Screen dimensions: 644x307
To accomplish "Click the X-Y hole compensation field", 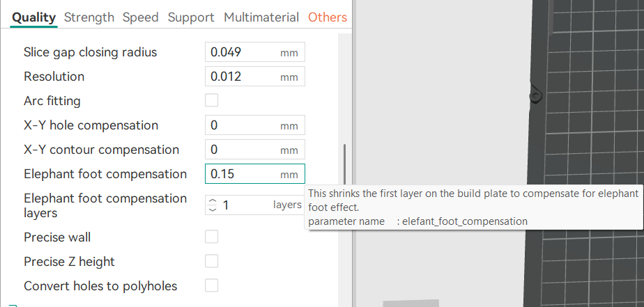I will pos(243,125).
